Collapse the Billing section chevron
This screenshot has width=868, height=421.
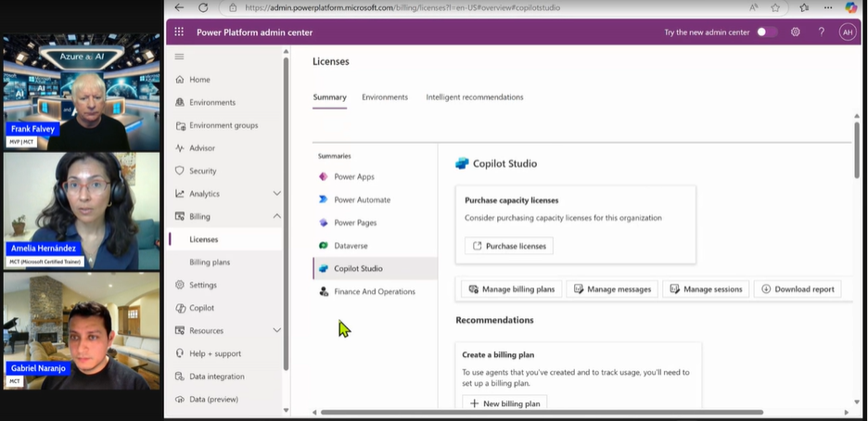point(276,216)
